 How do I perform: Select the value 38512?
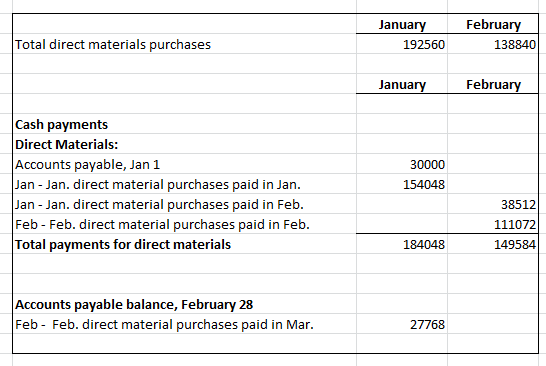[x=518, y=204]
